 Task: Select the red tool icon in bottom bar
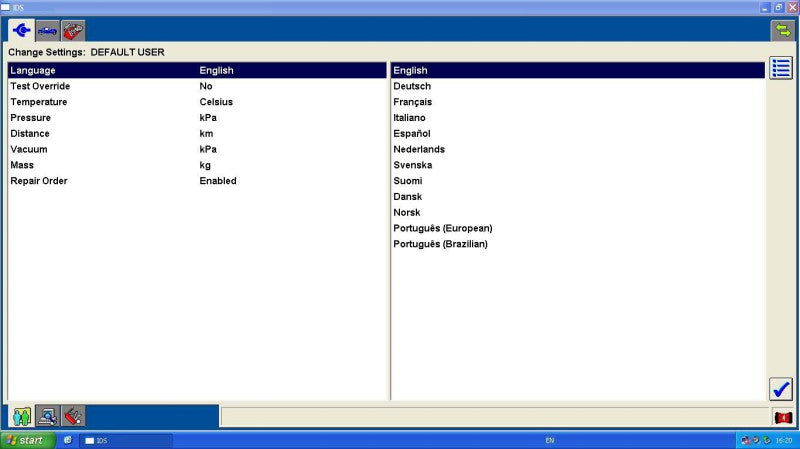[73, 416]
